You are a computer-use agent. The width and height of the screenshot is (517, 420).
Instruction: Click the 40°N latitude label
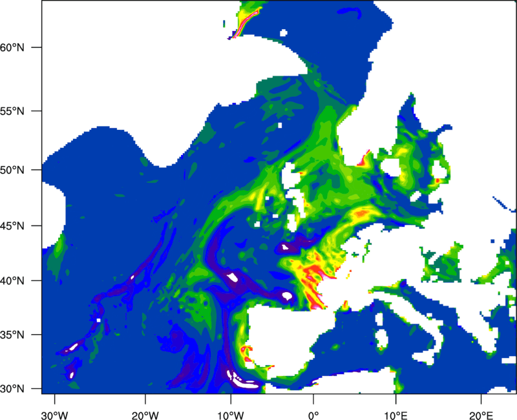click(x=12, y=281)
